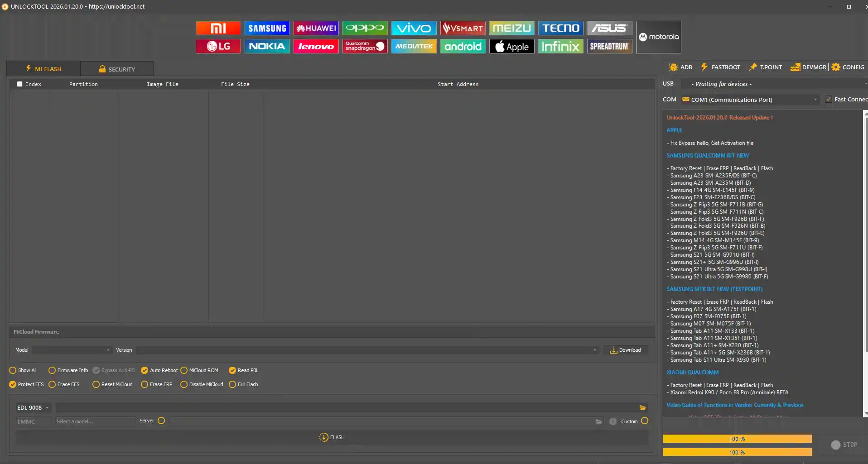Open the ADB tools button

(680, 67)
